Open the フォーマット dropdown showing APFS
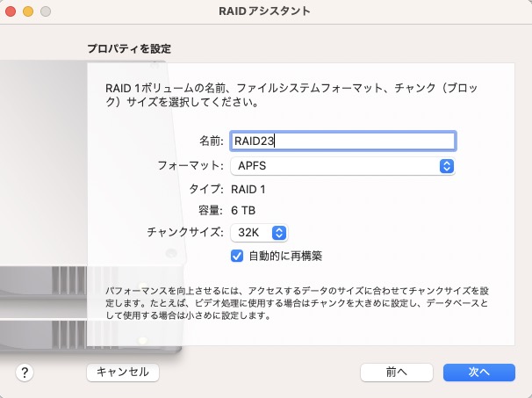Viewport: 532px width, 398px height. (341, 165)
